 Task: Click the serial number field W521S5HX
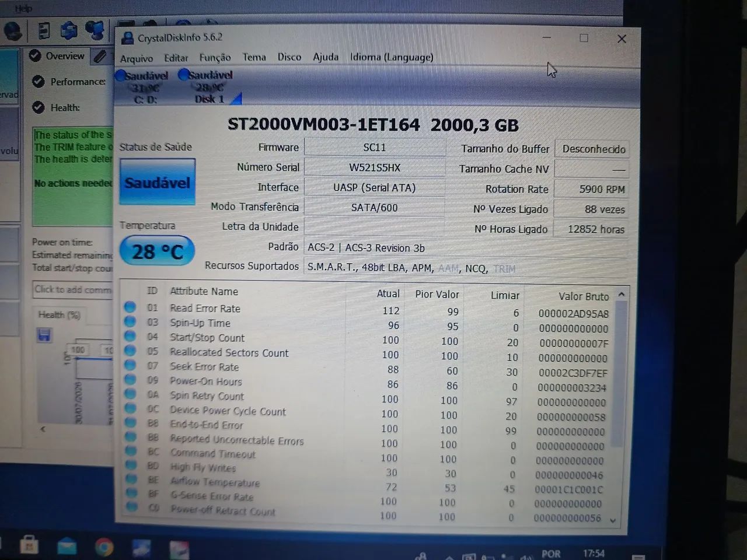(x=375, y=167)
